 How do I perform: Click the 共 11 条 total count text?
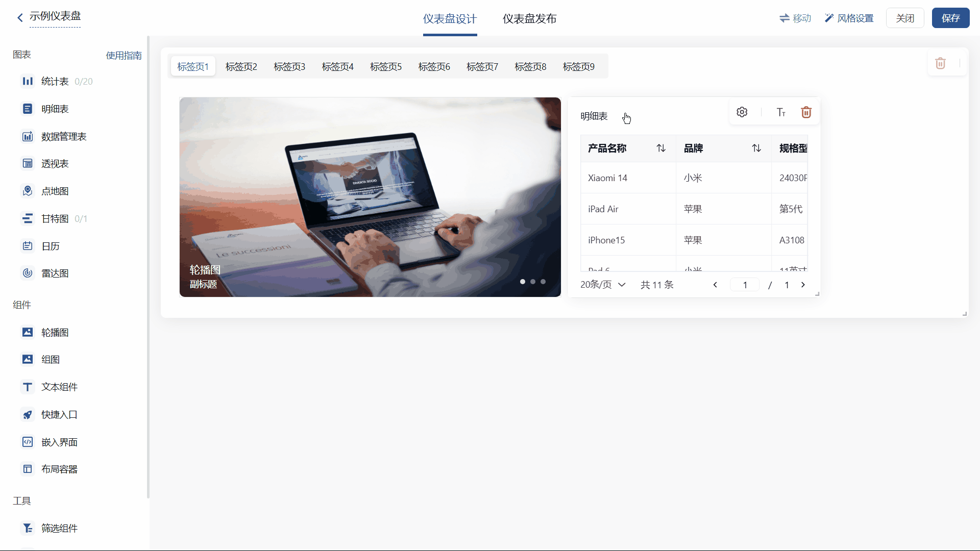(x=657, y=285)
